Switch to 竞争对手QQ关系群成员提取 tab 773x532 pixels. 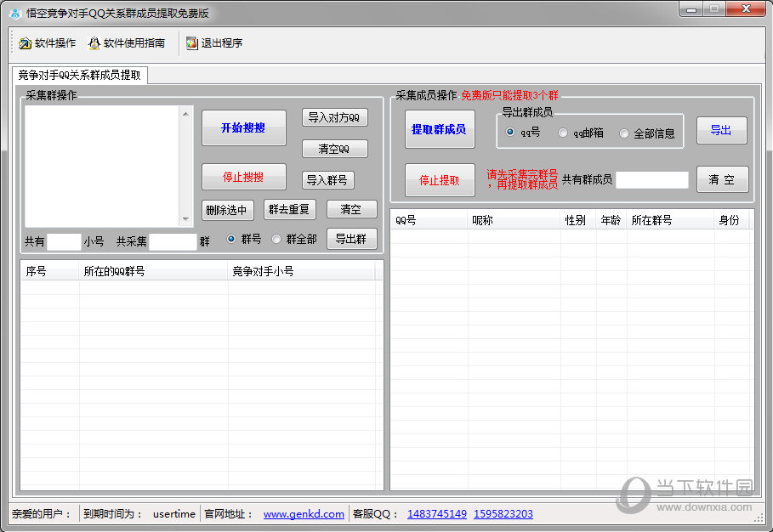click(x=79, y=75)
